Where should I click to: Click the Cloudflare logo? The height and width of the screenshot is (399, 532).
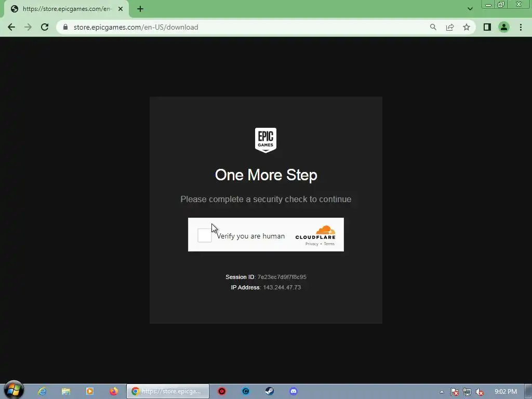tap(315, 232)
